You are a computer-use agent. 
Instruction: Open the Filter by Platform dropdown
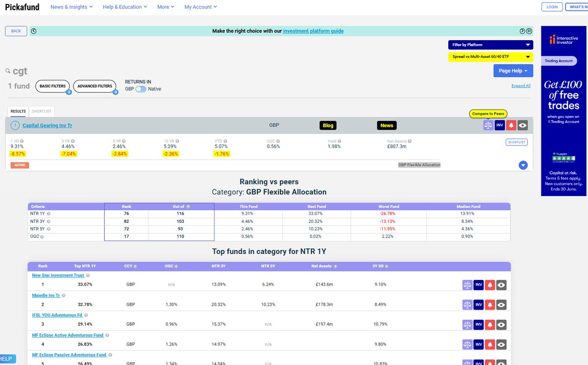click(x=490, y=45)
